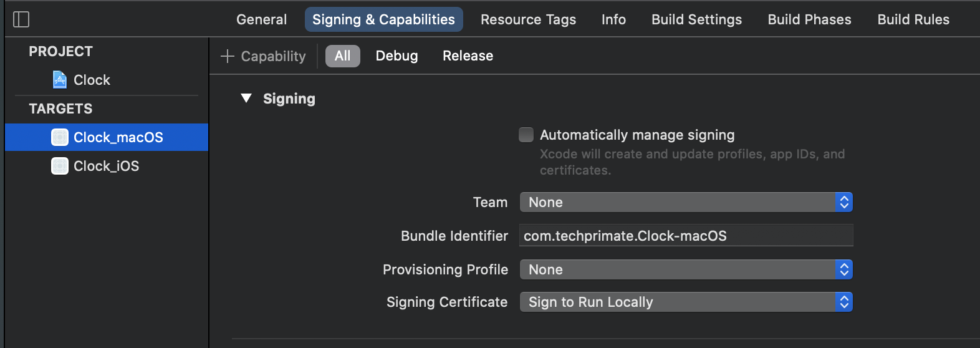
Task: Open the Build Settings tab
Action: coord(696,19)
